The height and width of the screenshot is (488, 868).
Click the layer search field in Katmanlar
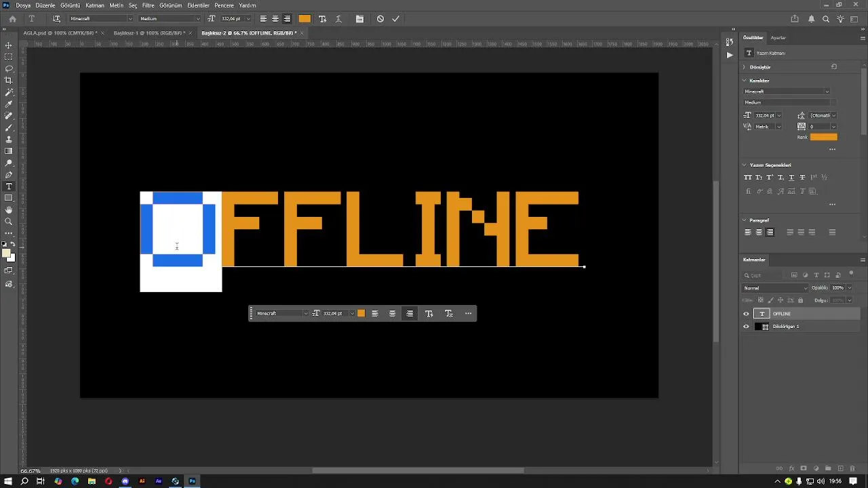[764, 275]
